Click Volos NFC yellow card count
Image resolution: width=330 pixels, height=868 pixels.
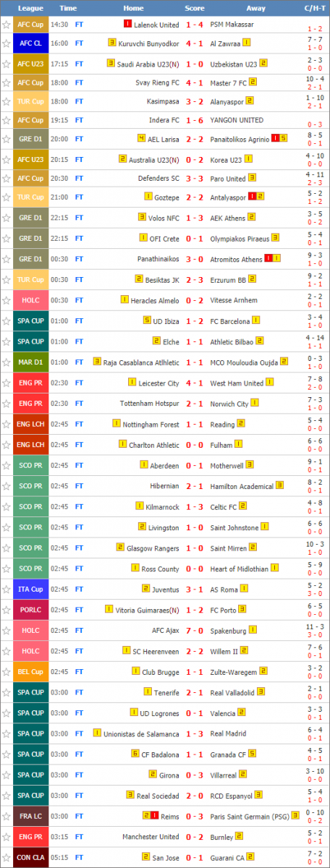pos(142,217)
